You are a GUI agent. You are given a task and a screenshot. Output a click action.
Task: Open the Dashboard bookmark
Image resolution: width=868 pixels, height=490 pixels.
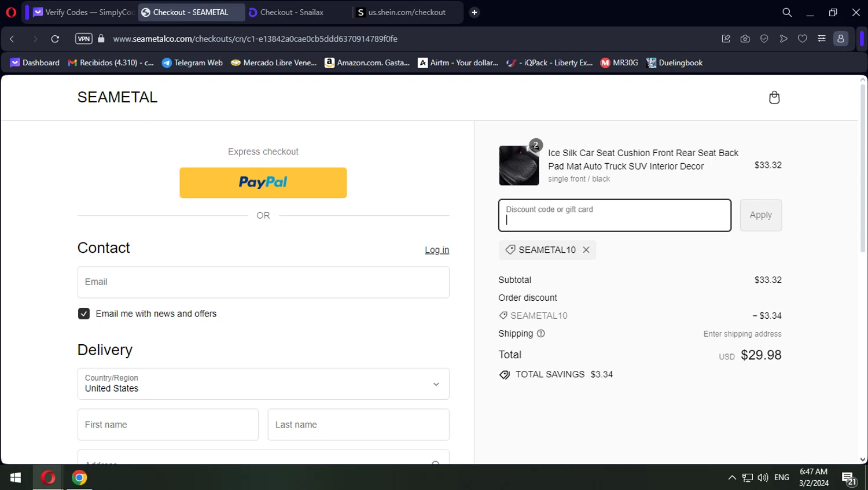(35, 62)
